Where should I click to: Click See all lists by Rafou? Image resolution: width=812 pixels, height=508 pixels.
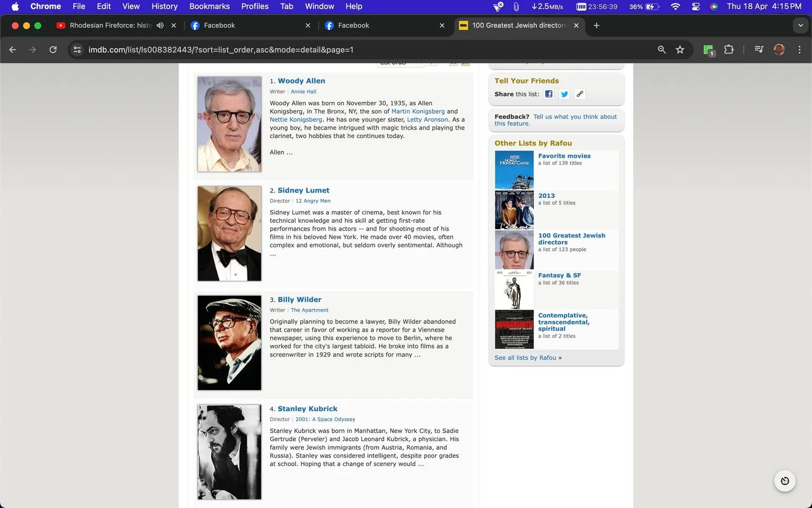(x=525, y=358)
